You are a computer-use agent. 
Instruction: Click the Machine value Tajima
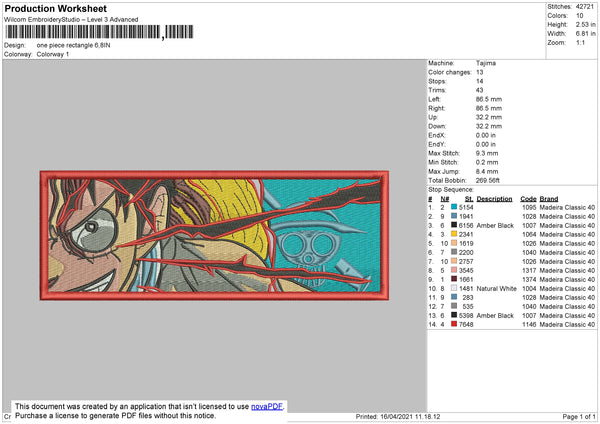(486, 63)
